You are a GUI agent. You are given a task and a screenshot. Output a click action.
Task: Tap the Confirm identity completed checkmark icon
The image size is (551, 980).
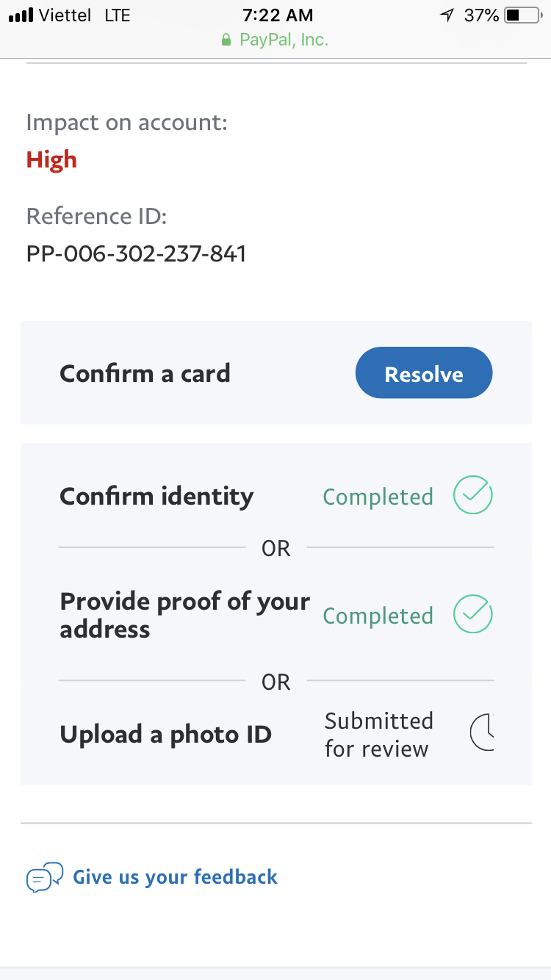472,496
